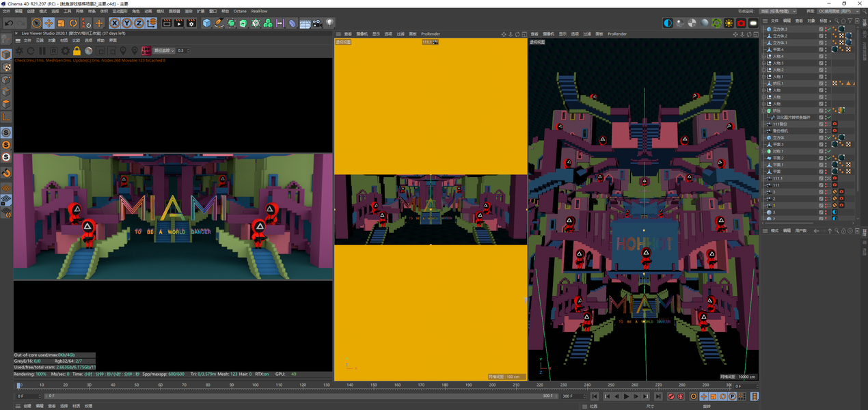The width and height of the screenshot is (868, 410).
Task: Expand the 对称.1 object
Action: click(x=763, y=151)
